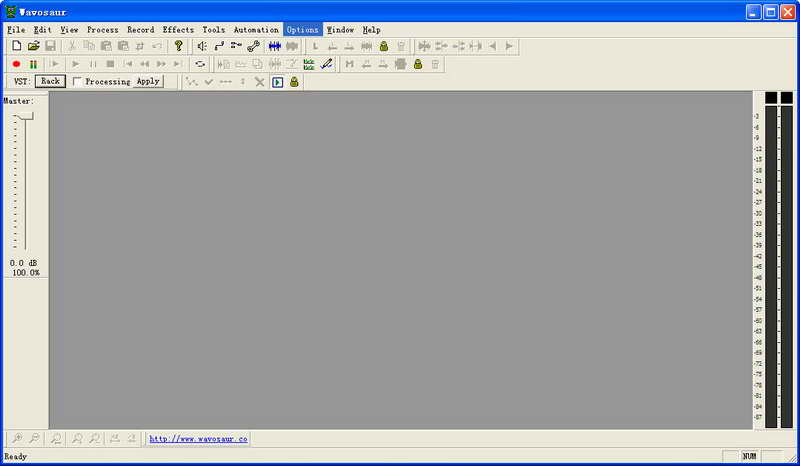Click the zoom in magnifier icon
The width and height of the screenshot is (800, 466).
[x=17, y=438]
